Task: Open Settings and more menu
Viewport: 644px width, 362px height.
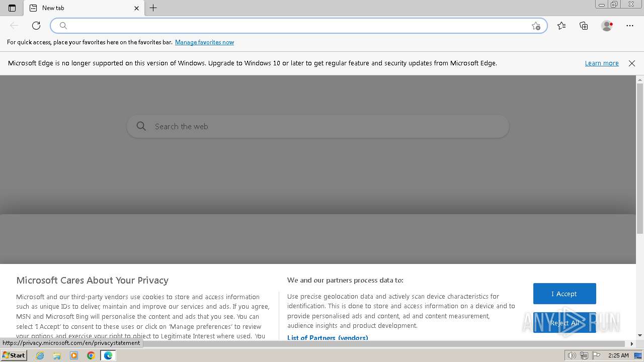Action: pos(630,26)
